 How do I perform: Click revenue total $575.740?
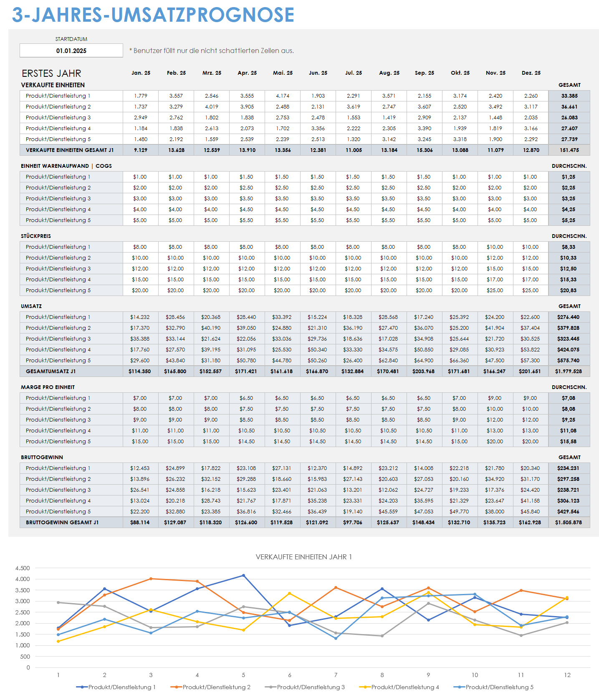click(x=569, y=361)
